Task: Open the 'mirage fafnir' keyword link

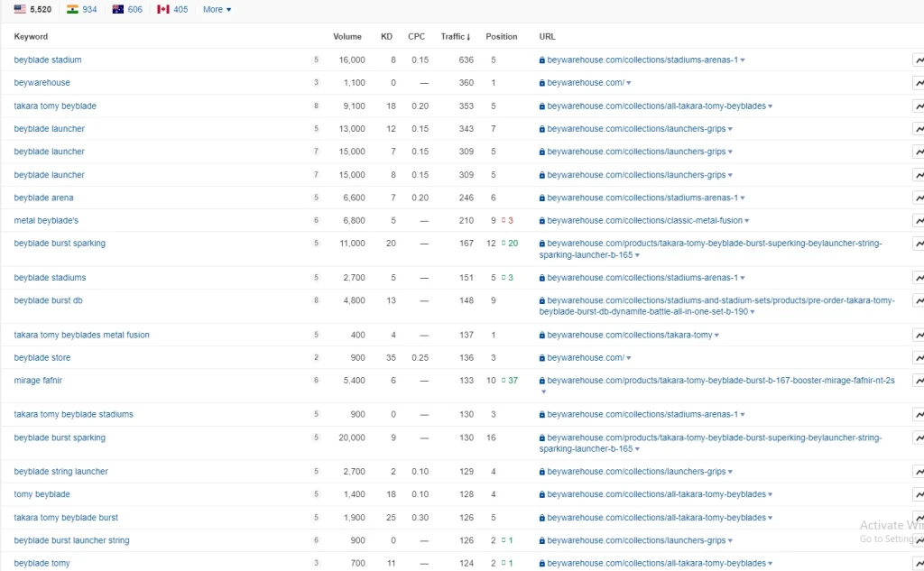Action: click(38, 380)
